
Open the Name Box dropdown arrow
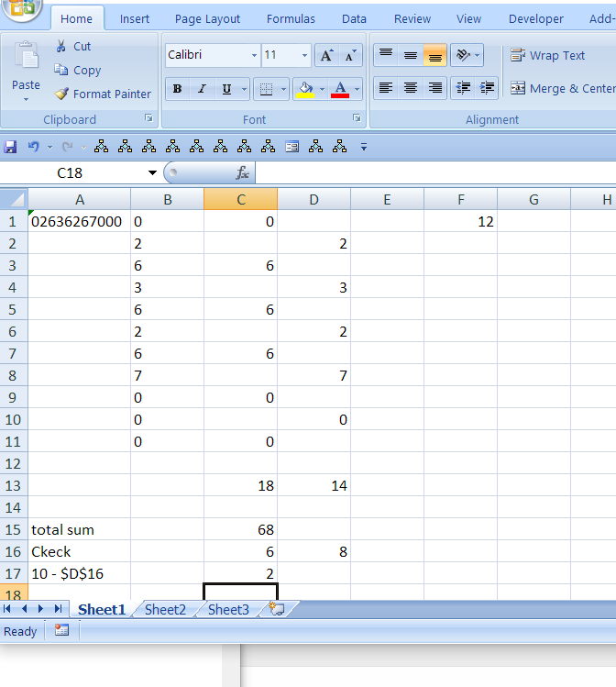click(x=152, y=172)
